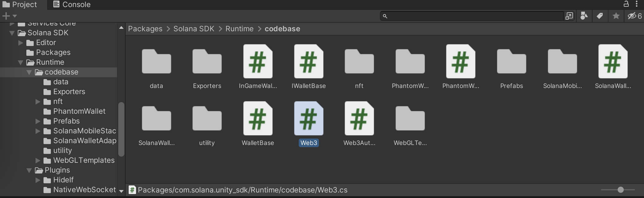Click Runtime in the breadcrumb path

239,29
